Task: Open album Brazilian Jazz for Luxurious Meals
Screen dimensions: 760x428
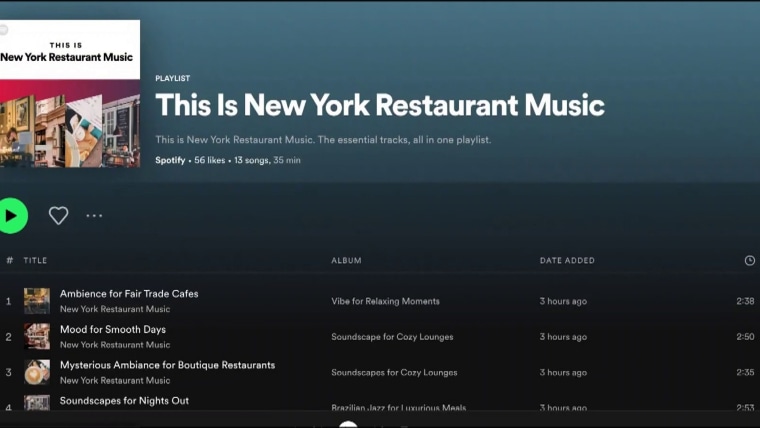Action: 398,408
